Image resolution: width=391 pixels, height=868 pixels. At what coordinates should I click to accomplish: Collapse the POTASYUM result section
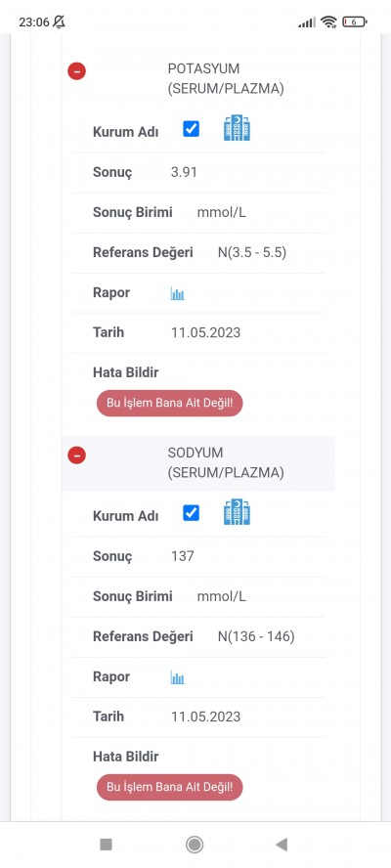tap(76, 70)
